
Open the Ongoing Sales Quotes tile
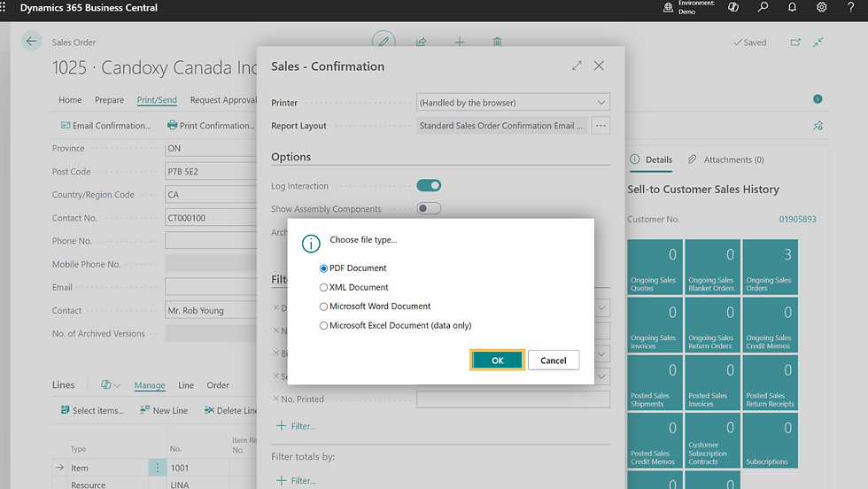(x=655, y=267)
